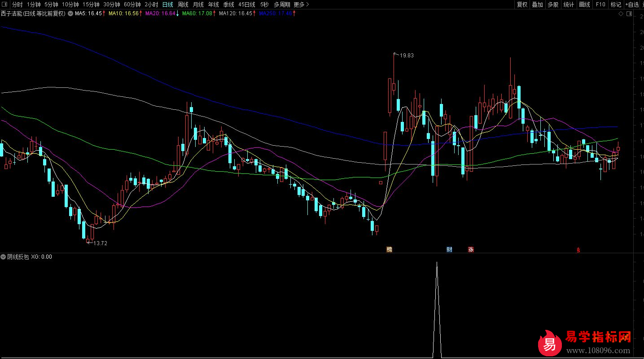
Task: Open the 画线 drawing tools
Action: pyautogui.click(x=584, y=4)
